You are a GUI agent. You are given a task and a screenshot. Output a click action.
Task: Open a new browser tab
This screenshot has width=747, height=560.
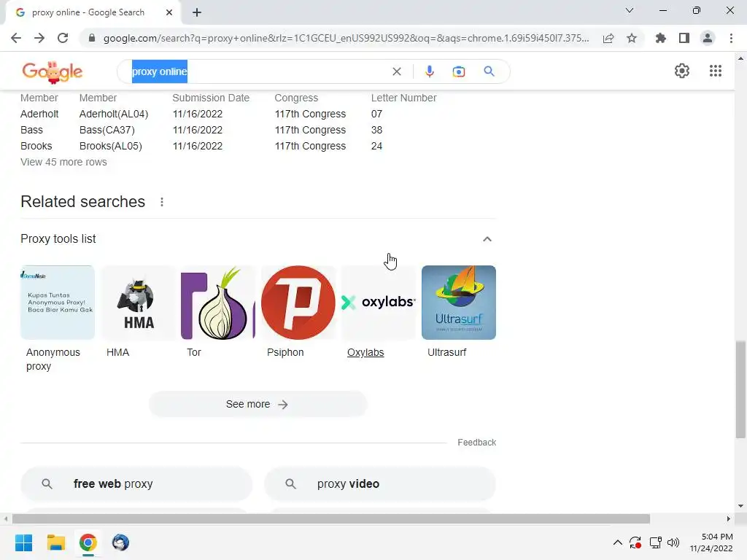197,12
